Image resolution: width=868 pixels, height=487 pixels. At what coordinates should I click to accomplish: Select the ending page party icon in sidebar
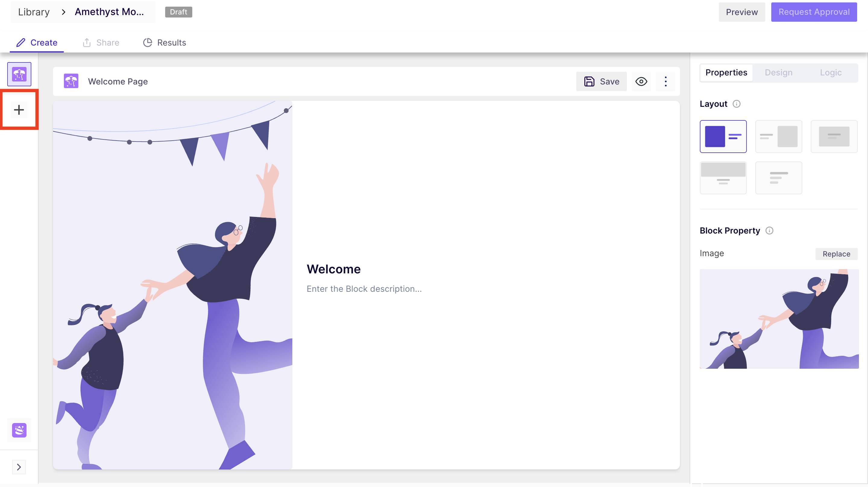click(19, 430)
